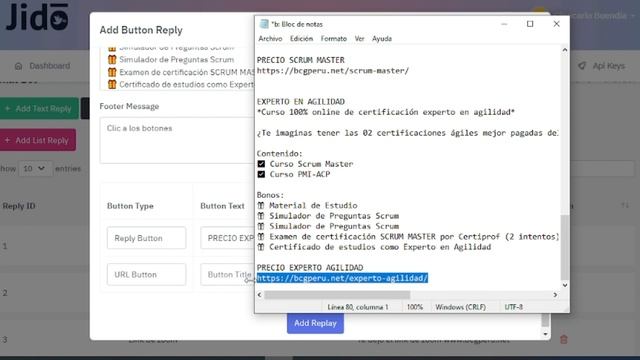
Task: Click the Add Text Reply button
Action: pos(39,109)
